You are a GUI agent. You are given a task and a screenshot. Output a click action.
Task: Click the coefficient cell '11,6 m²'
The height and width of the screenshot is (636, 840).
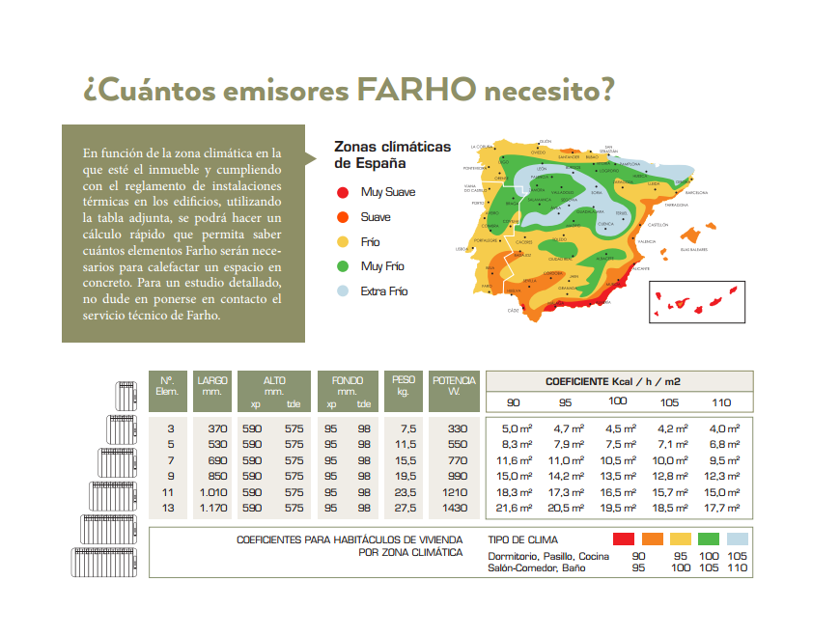(515, 460)
